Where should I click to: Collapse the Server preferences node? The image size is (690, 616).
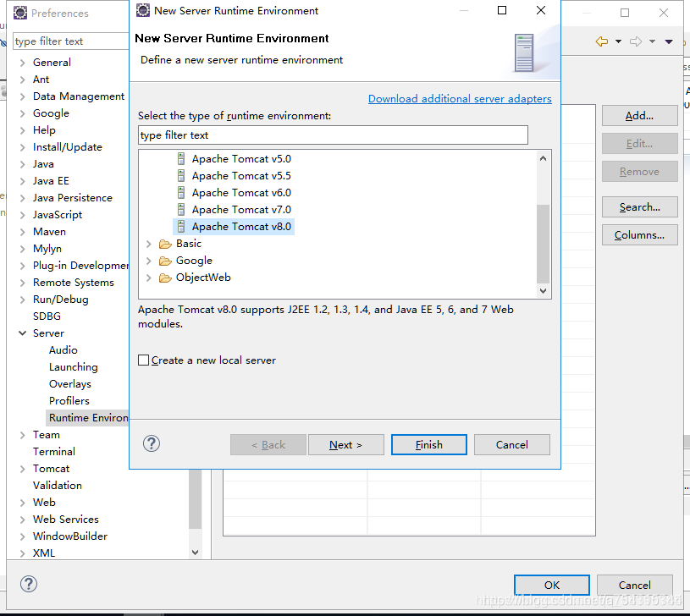pyautogui.click(x=23, y=333)
